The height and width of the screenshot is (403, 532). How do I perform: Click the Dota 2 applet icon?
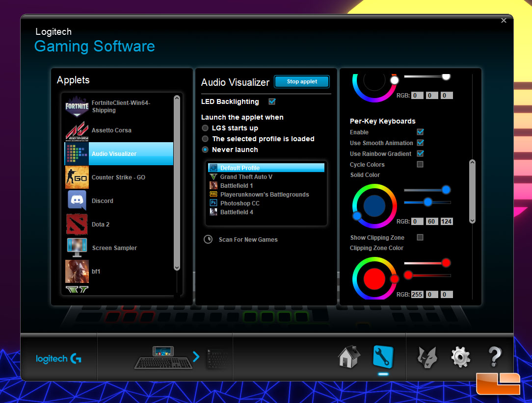[x=77, y=225]
